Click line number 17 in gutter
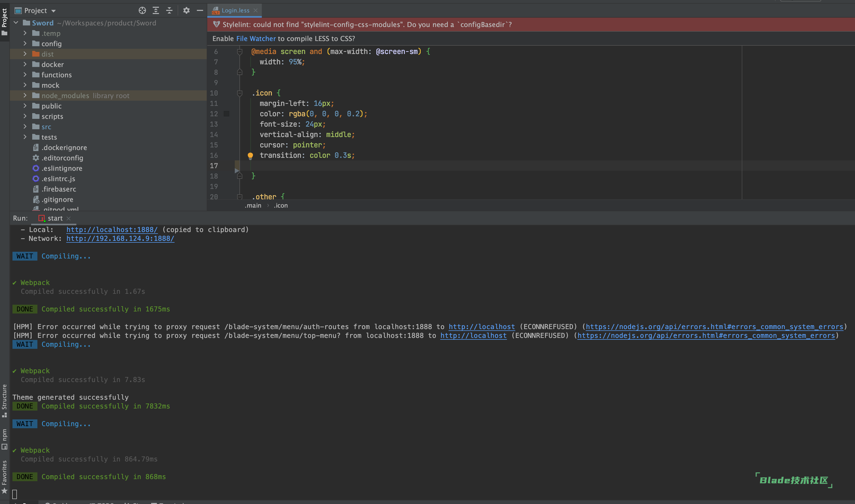 pyautogui.click(x=214, y=166)
